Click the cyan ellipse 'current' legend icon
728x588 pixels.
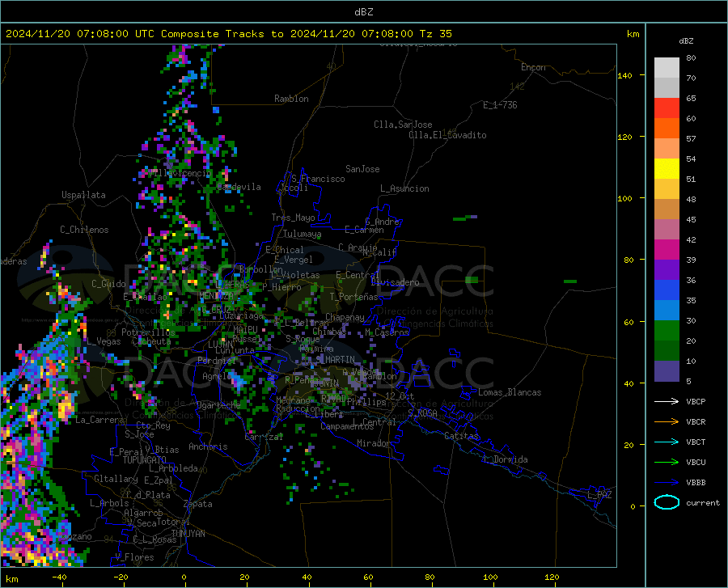tap(667, 502)
